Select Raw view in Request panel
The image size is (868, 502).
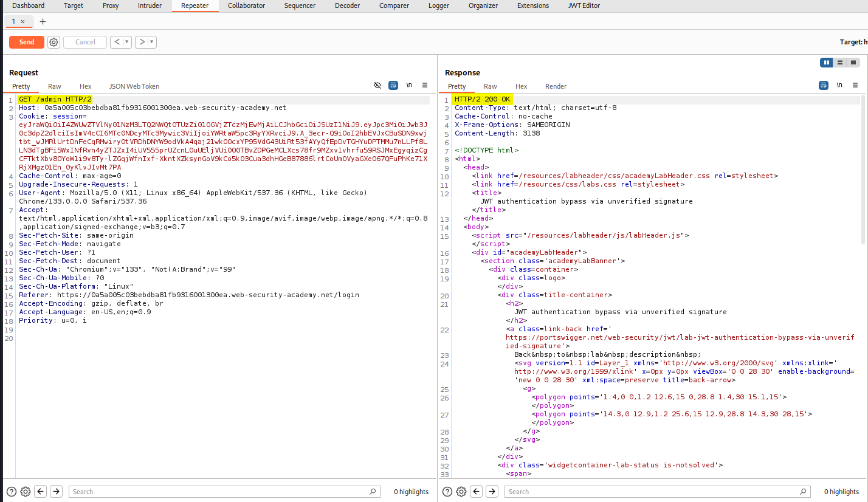pyautogui.click(x=55, y=86)
